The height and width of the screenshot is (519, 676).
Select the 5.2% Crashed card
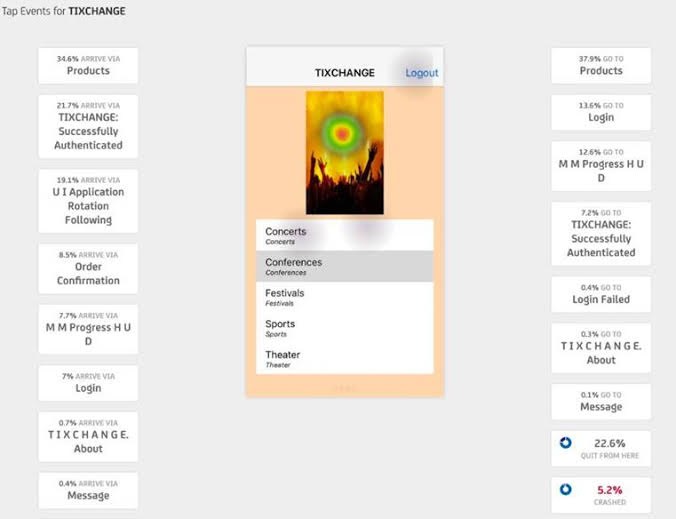point(601,495)
